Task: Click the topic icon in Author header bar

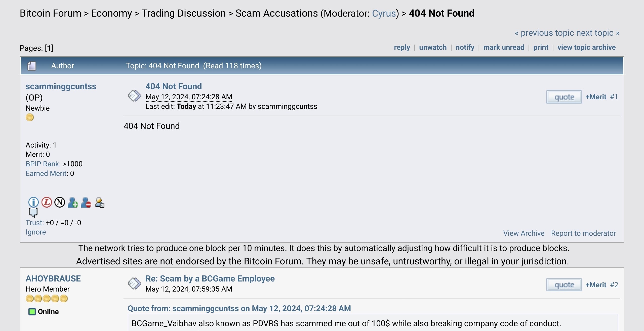Action: (32, 66)
